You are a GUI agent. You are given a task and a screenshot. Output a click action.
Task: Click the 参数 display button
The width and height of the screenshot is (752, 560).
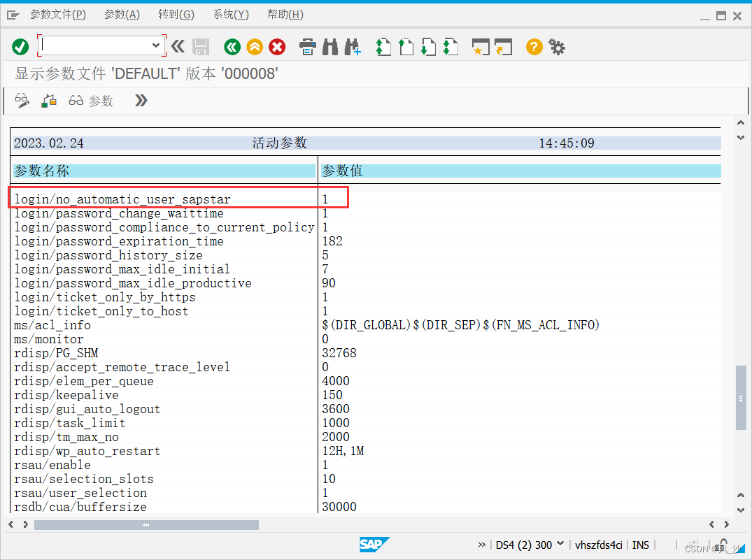click(x=91, y=101)
